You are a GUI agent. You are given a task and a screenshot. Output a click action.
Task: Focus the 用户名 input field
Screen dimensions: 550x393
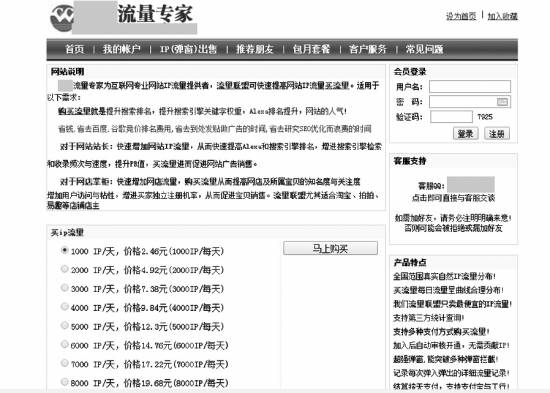tap(470, 86)
